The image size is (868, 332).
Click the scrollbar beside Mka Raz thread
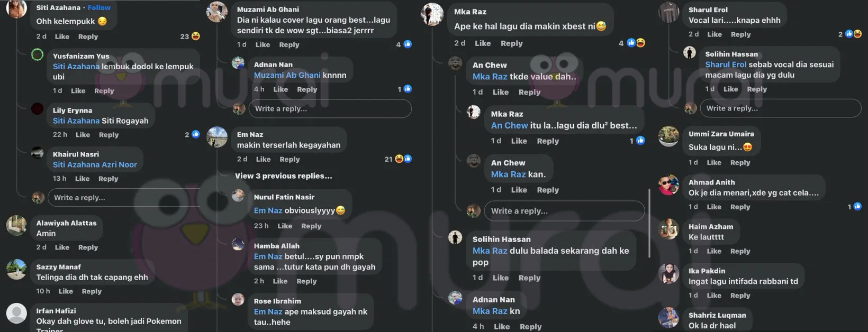[x=649, y=222]
